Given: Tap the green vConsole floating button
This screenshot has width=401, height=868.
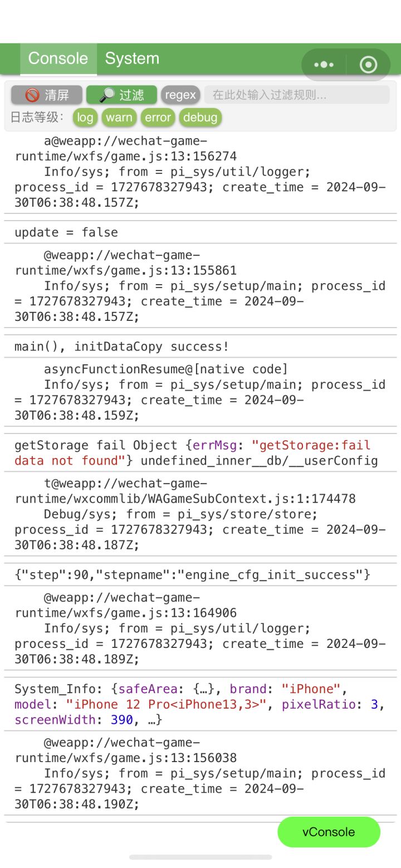Looking at the screenshot, I should [x=329, y=832].
